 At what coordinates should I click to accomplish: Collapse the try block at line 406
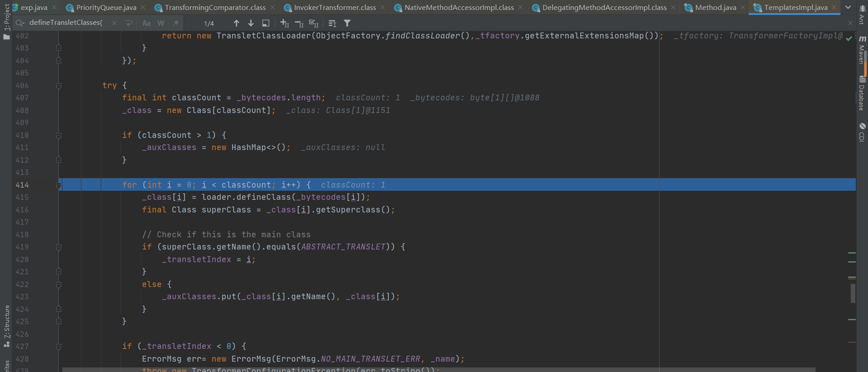58,85
